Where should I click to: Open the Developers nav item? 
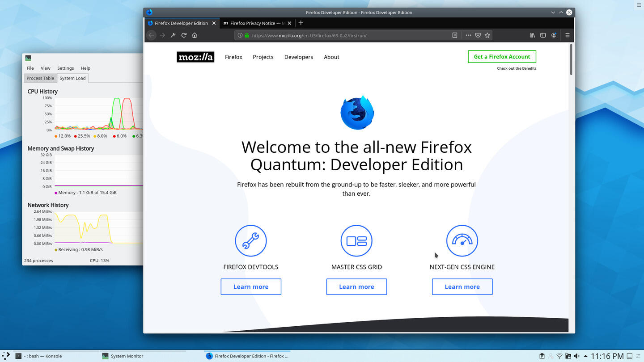click(299, 57)
